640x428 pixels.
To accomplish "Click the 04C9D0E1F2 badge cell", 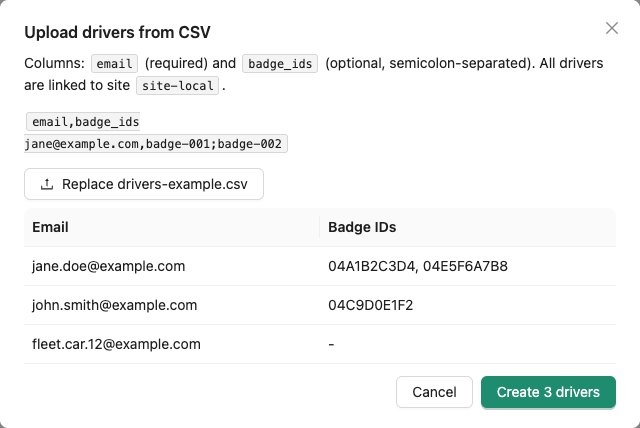I will 371,305.
